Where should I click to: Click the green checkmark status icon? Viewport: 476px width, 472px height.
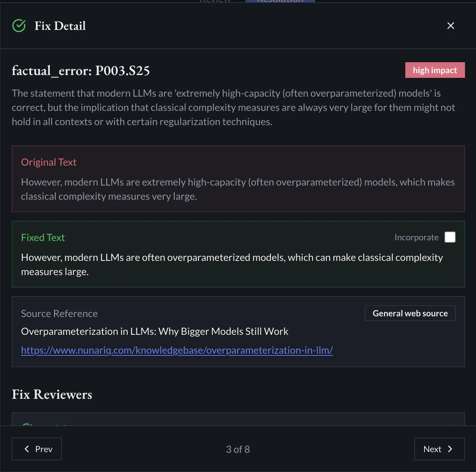pyautogui.click(x=19, y=26)
